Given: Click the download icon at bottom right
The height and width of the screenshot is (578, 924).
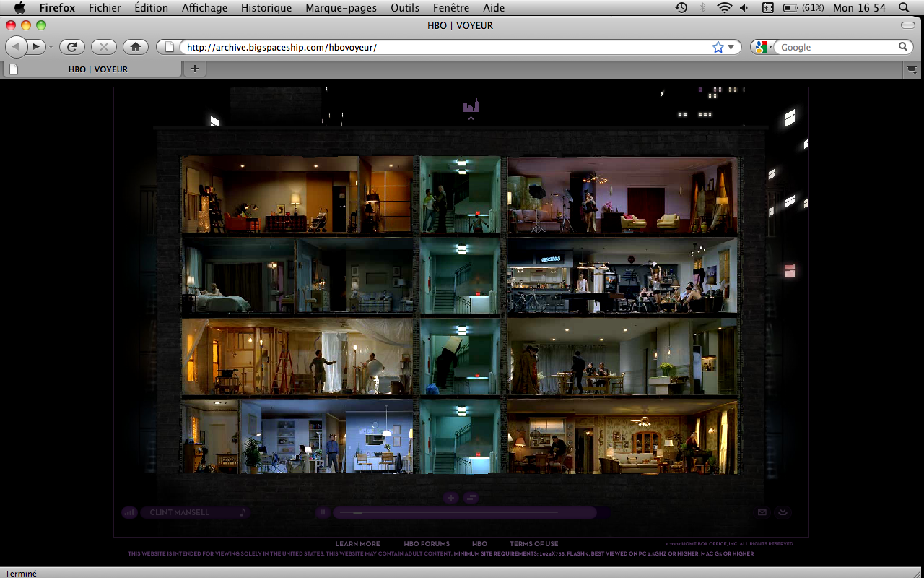Looking at the screenshot, I should click(783, 512).
